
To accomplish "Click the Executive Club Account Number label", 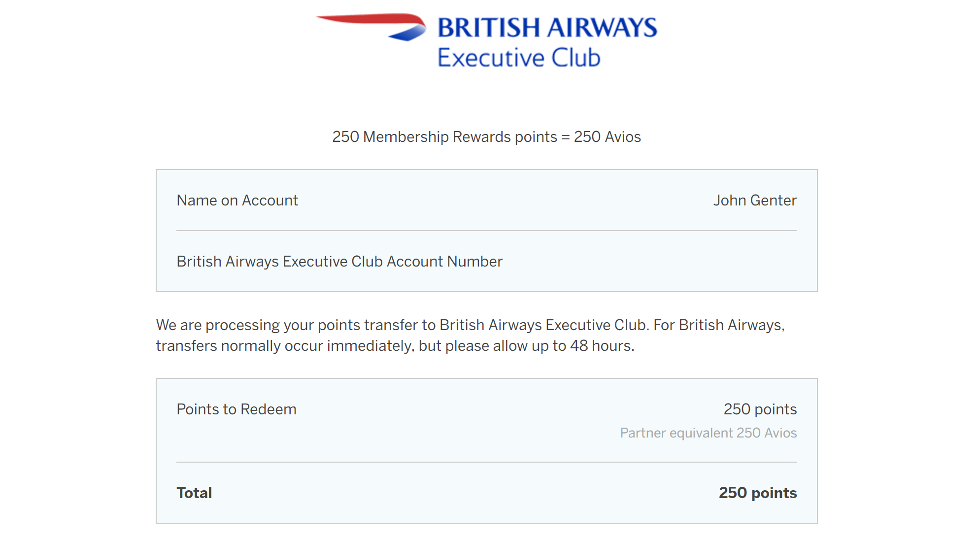I will (x=339, y=262).
